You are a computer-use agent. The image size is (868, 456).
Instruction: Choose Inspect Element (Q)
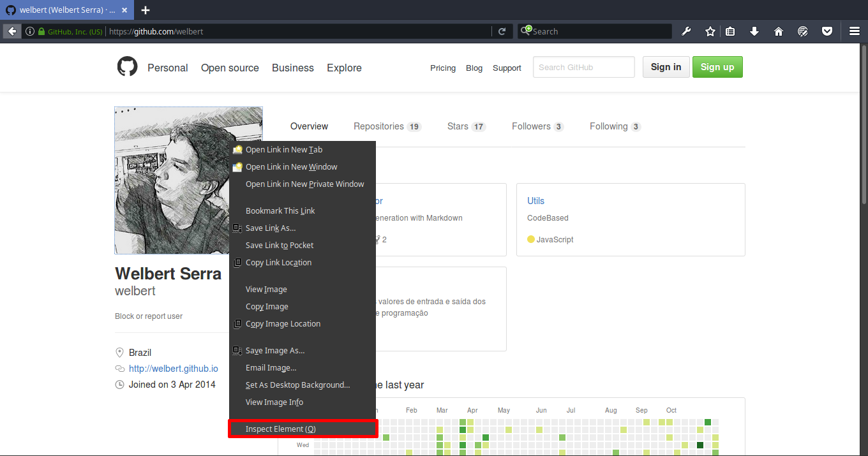(x=303, y=429)
